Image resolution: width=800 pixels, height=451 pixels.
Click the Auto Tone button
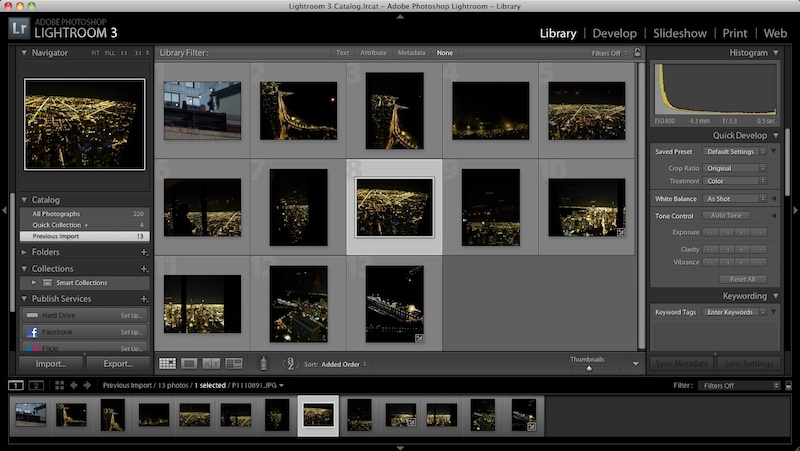click(x=727, y=216)
